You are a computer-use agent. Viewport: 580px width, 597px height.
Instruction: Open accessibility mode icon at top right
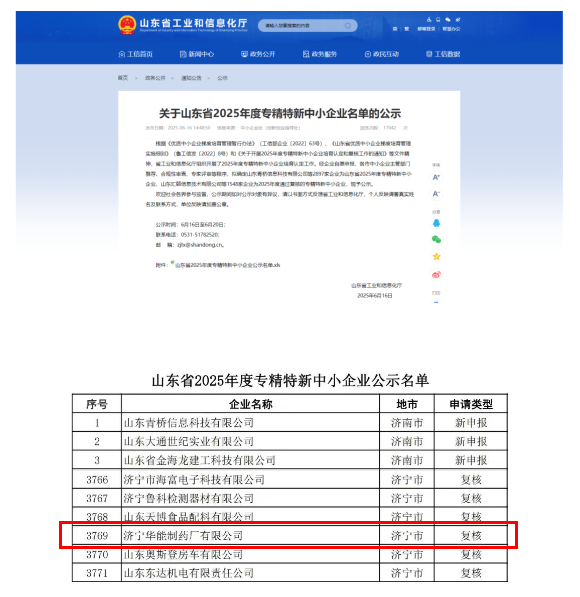click(x=429, y=19)
